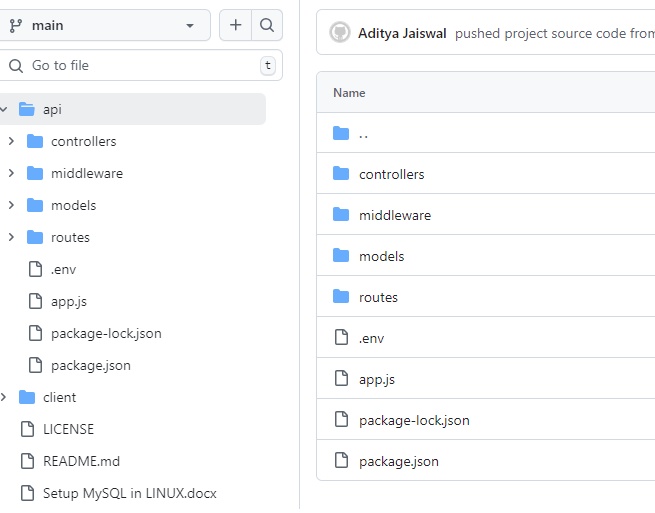
Task: Open the main branch dropdown
Action: point(105,25)
